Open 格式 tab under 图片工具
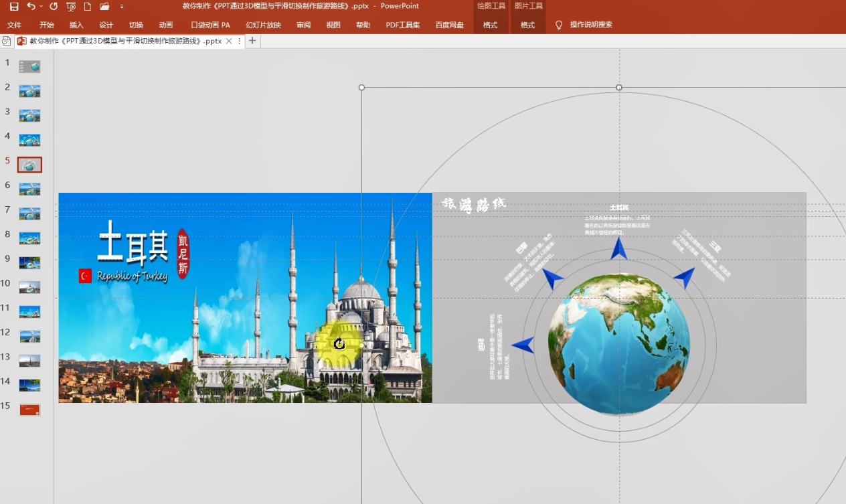The height and width of the screenshot is (504, 846). (528, 25)
